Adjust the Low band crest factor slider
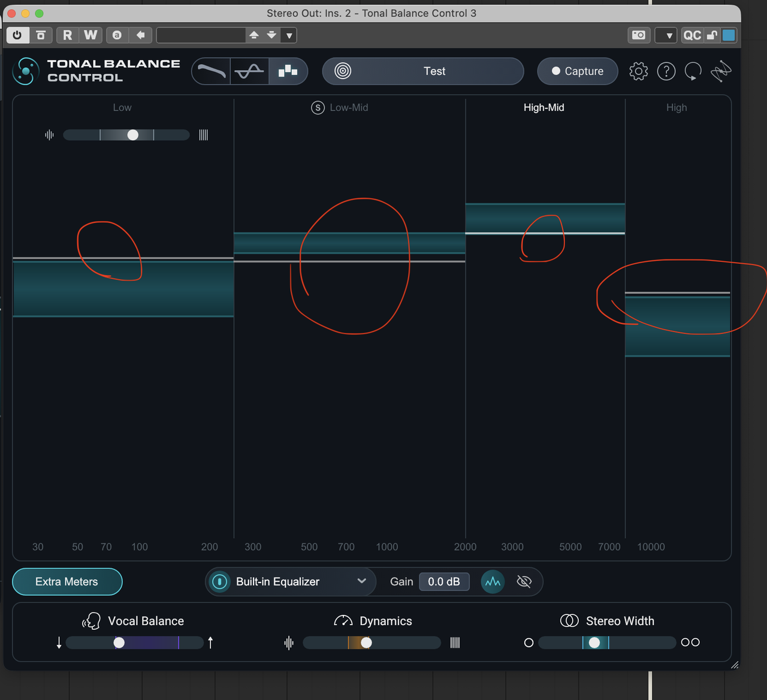The width and height of the screenshot is (767, 700). click(126, 135)
